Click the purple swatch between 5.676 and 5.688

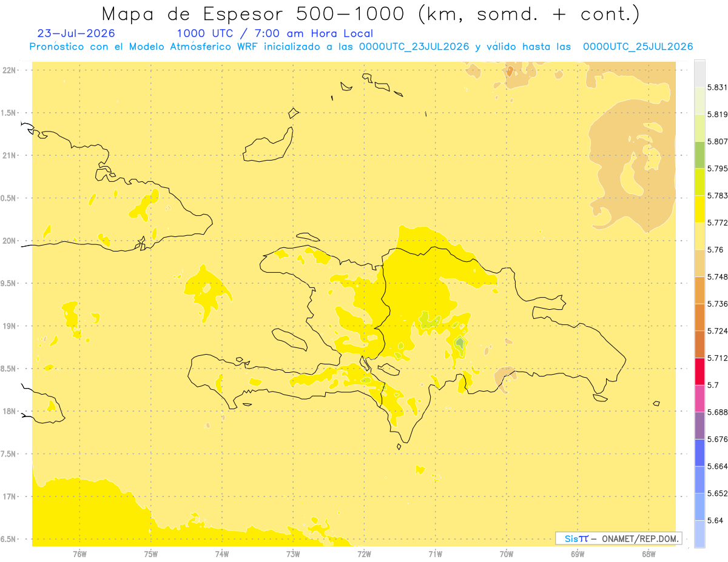699,426
